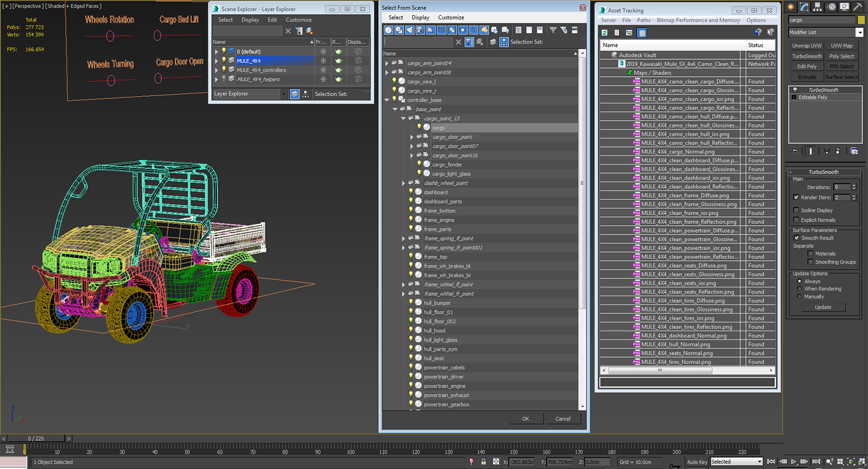Open the Hierarchy command panel tab
The width and height of the screenshot is (868, 469).
[x=819, y=6]
